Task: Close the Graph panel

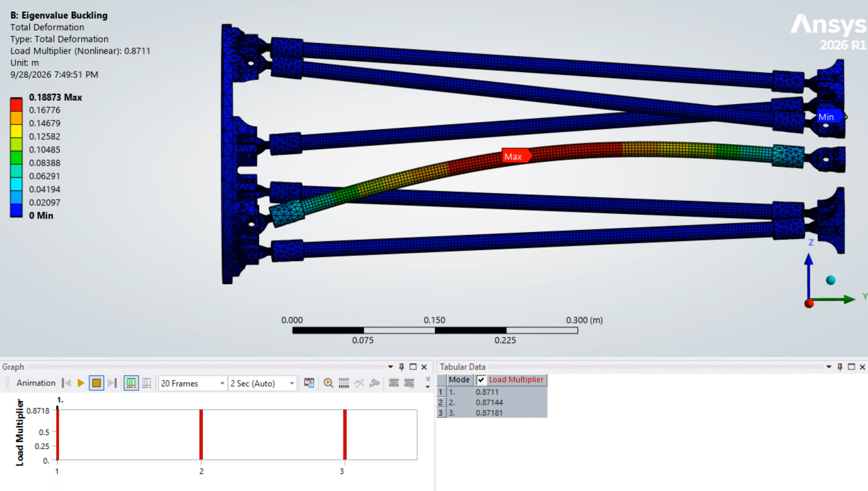Action: pyautogui.click(x=424, y=367)
